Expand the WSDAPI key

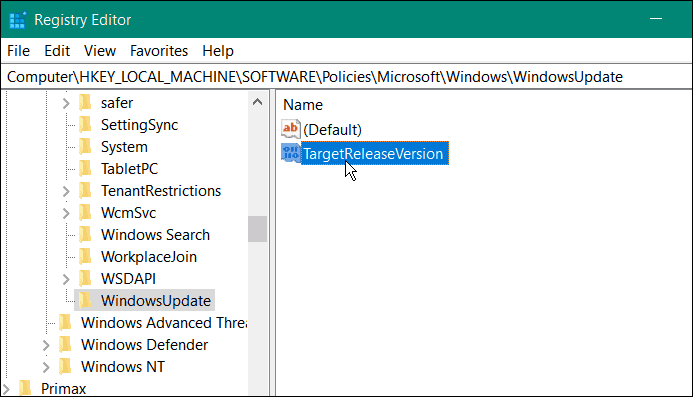click(66, 279)
